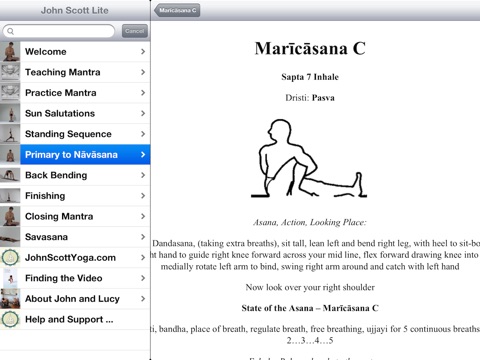The image size is (480, 360).
Task: Open the Welcome entry
Action: tap(75, 52)
